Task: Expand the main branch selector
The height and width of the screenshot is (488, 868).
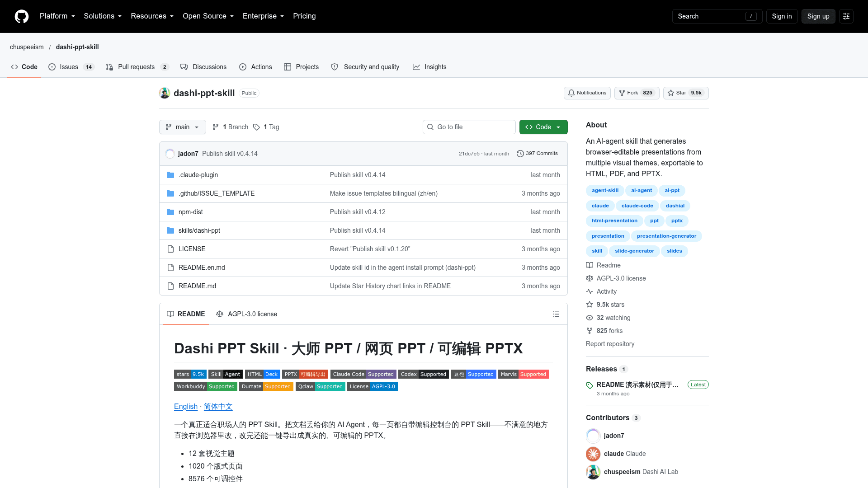Action: [182, 127]
